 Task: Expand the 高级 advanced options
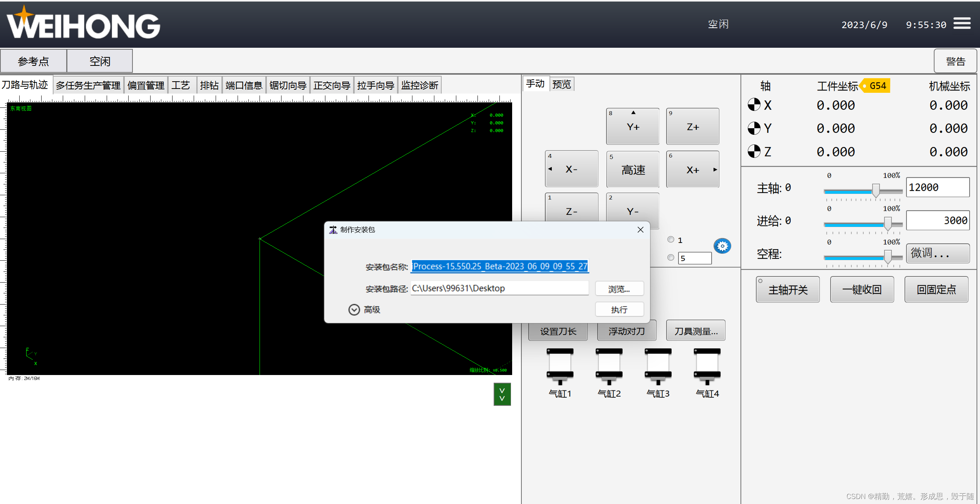coord(354,310)
